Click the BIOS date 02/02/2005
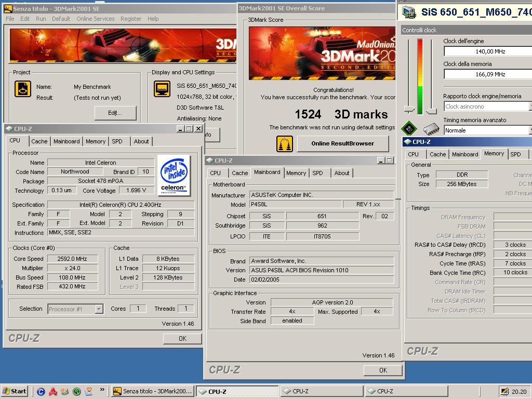 (x=321, y=280)
